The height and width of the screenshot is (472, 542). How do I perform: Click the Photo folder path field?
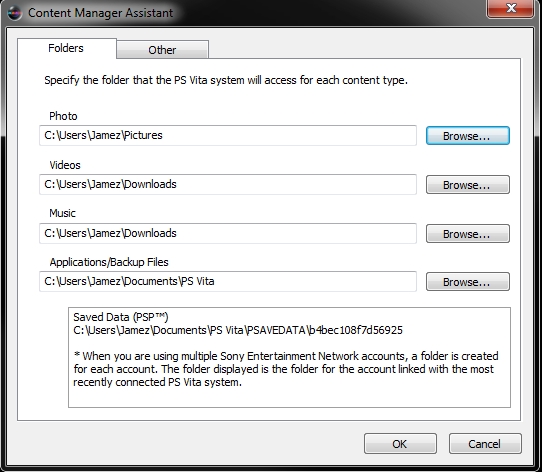click(x=228, y=136)
